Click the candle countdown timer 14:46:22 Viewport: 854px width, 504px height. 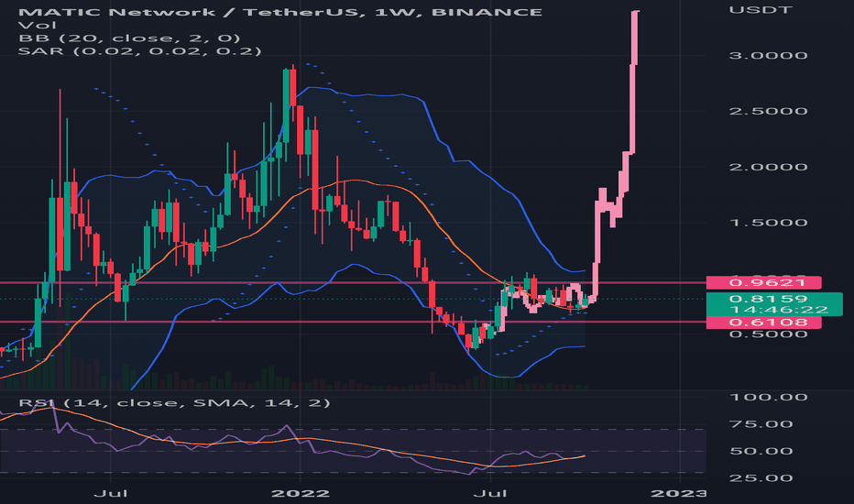click(x=778, y=310)
